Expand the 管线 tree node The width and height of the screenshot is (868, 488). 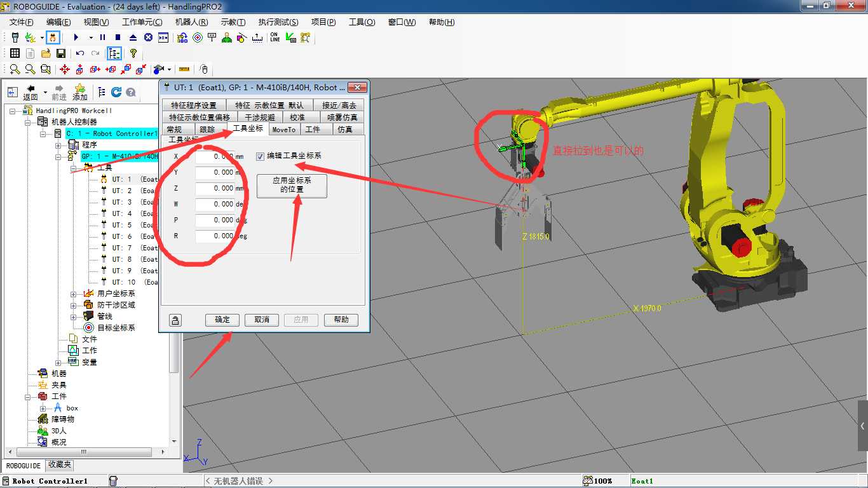point(74,316)
